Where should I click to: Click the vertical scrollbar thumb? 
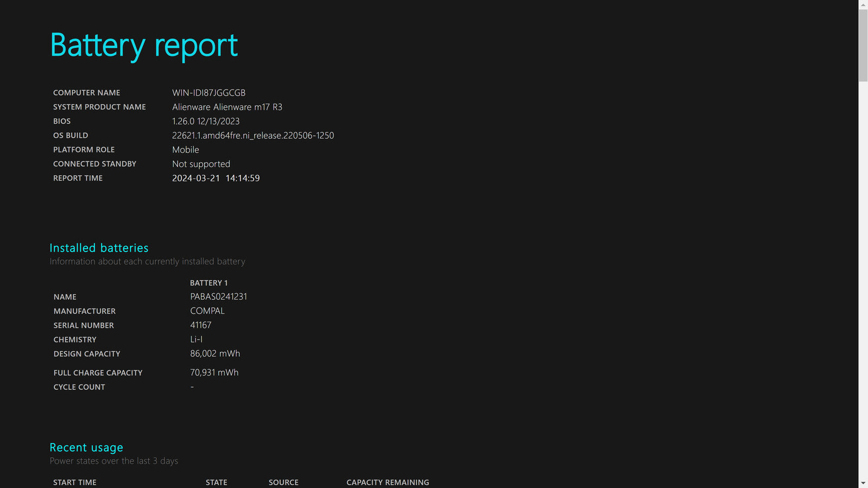click(x=863, y=45)
